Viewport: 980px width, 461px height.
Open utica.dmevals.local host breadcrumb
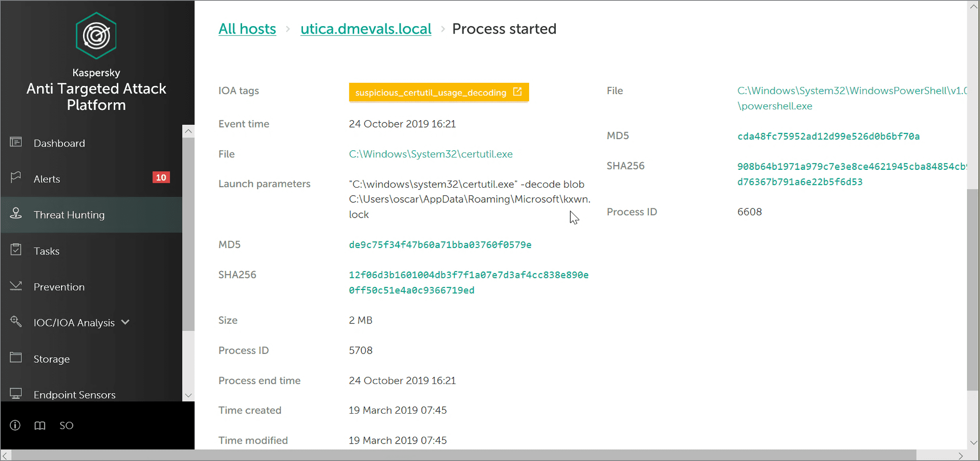365,29
